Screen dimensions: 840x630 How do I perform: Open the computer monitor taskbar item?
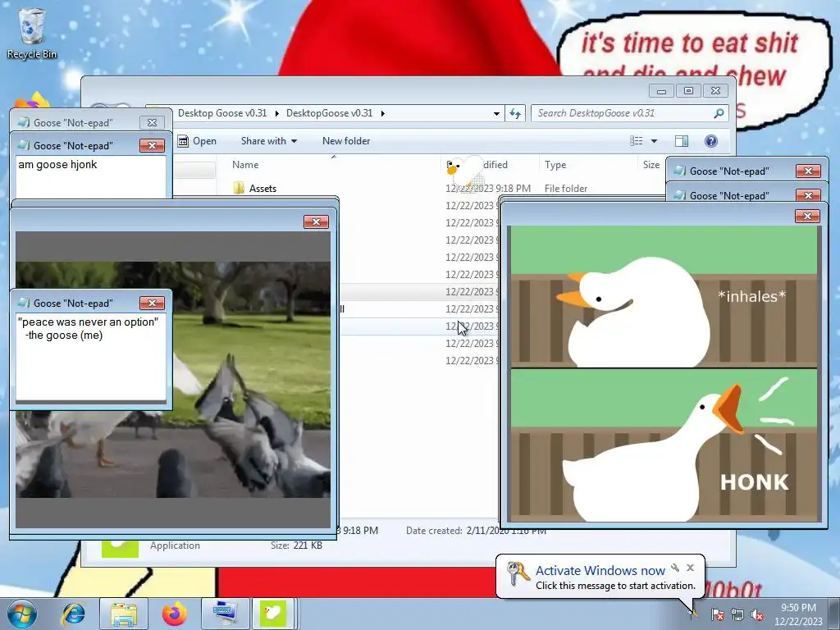[x=225, y=614]
